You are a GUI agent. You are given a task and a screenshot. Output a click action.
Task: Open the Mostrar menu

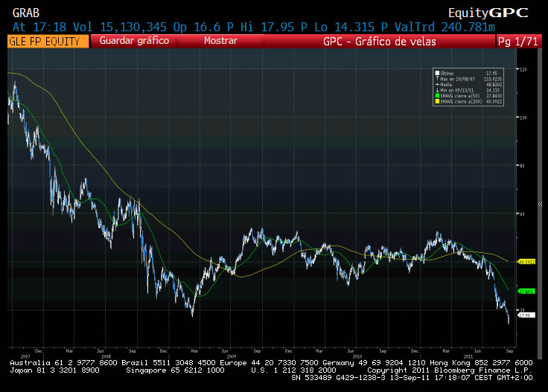tap(220, 41)
